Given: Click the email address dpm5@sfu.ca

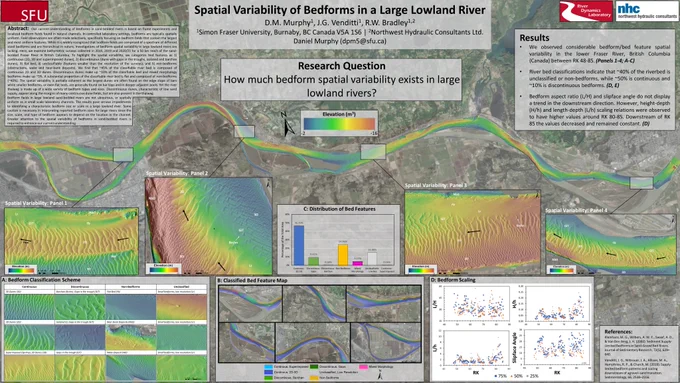Looking at the screenshot, I should coord(363,41).
